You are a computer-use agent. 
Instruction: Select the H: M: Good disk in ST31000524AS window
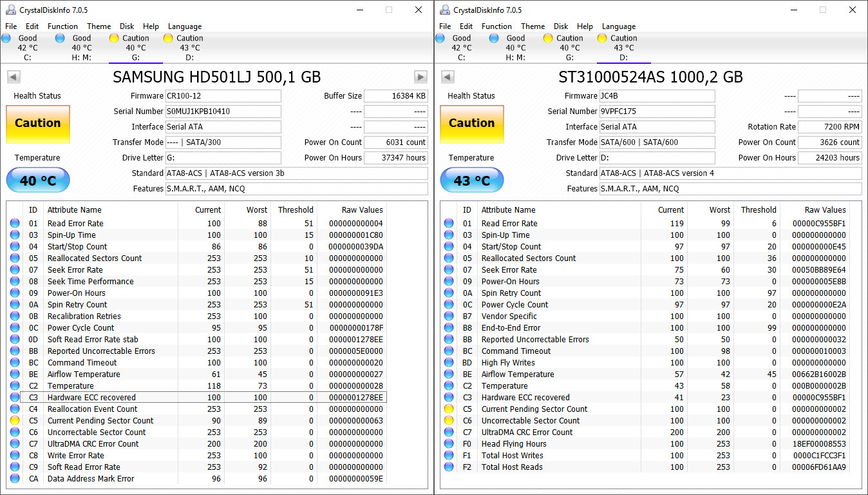[x=516, y=48]
